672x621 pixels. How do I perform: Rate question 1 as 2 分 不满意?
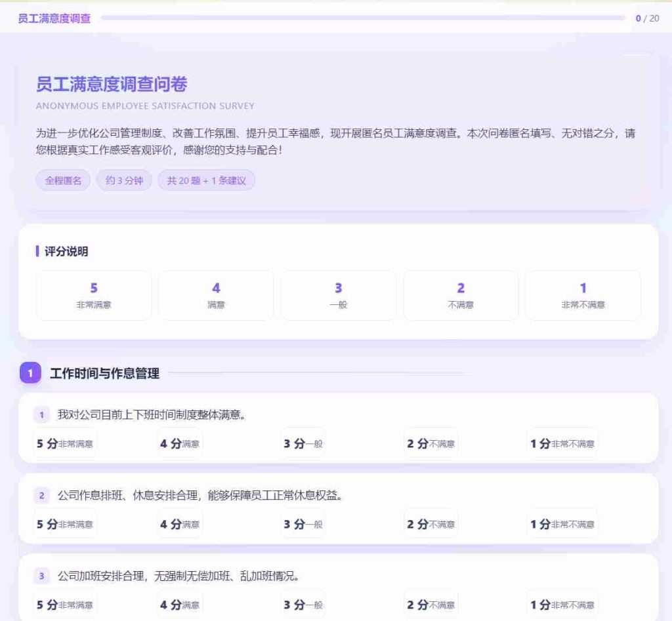(430, 443)
